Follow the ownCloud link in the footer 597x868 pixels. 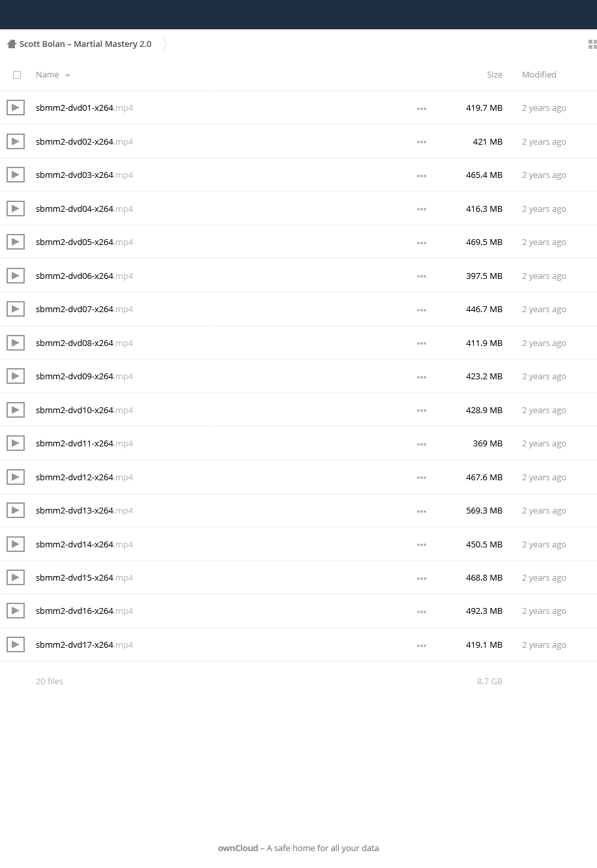tap(238, 848)
